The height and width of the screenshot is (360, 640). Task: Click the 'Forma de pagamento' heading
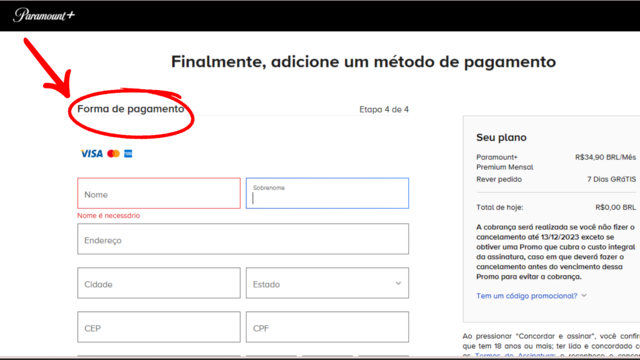131,109
